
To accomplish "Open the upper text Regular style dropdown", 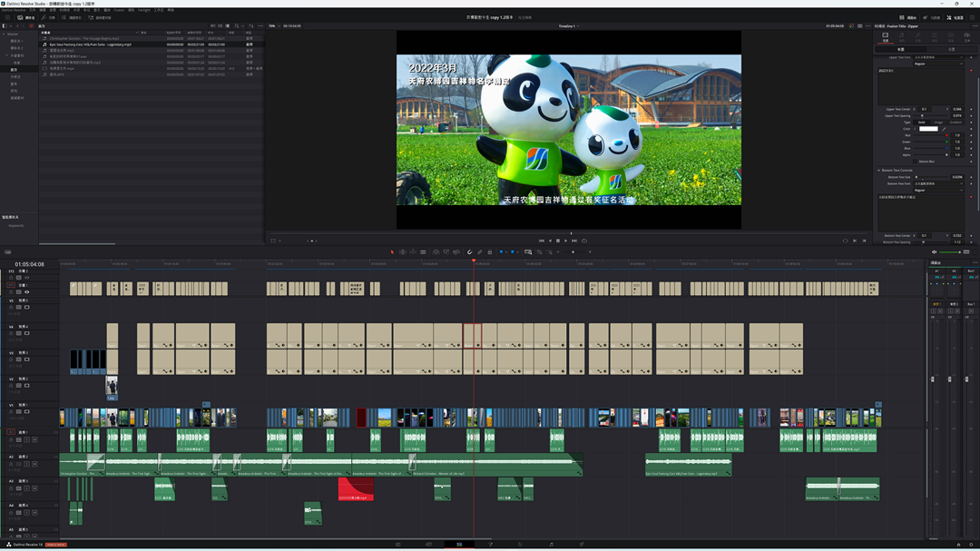I will click(938, 64).
